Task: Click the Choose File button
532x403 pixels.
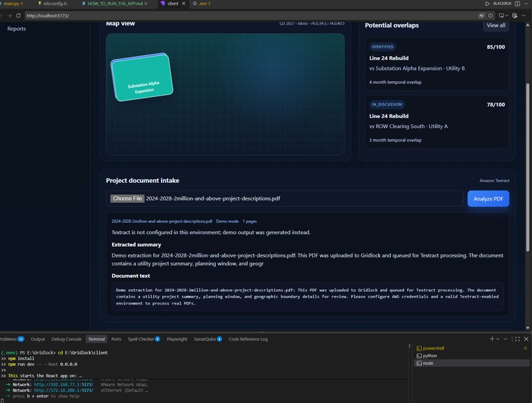Action: 127,198
